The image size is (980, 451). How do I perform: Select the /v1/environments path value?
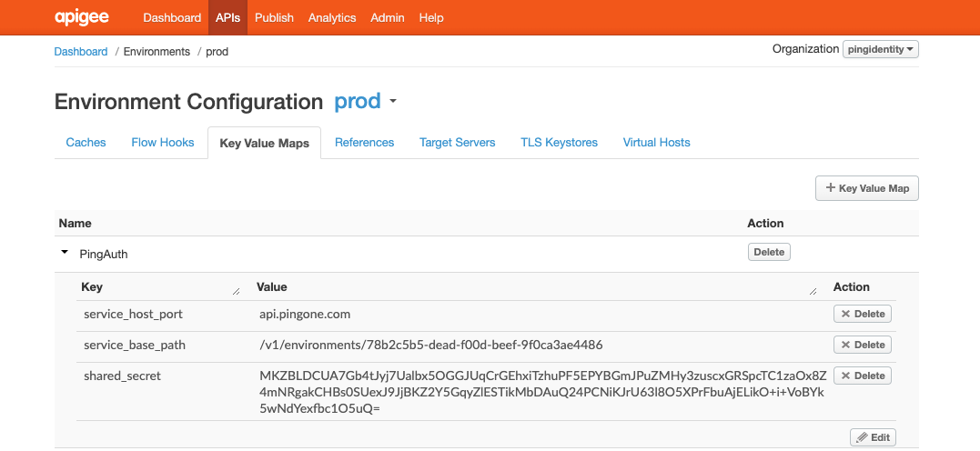431,345
